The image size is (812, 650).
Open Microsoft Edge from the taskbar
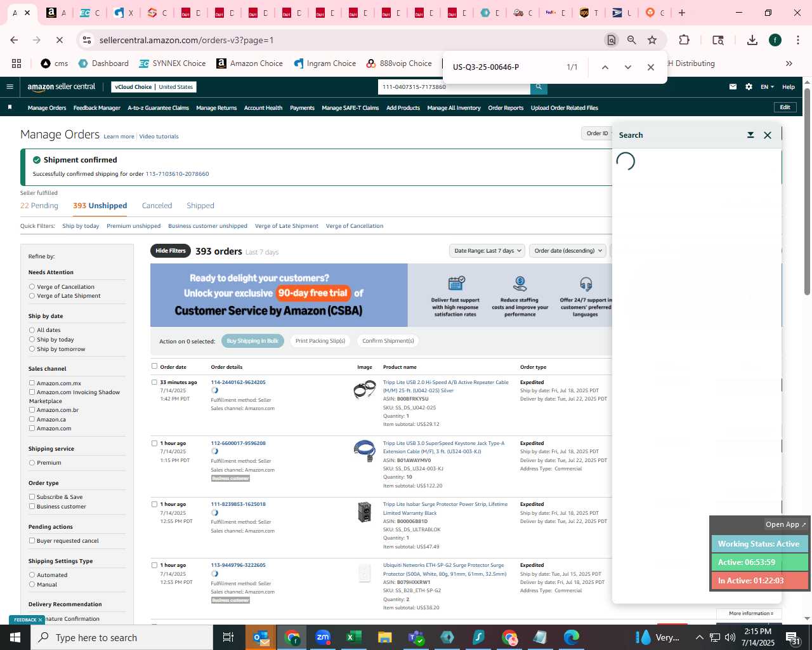(571, 637)
